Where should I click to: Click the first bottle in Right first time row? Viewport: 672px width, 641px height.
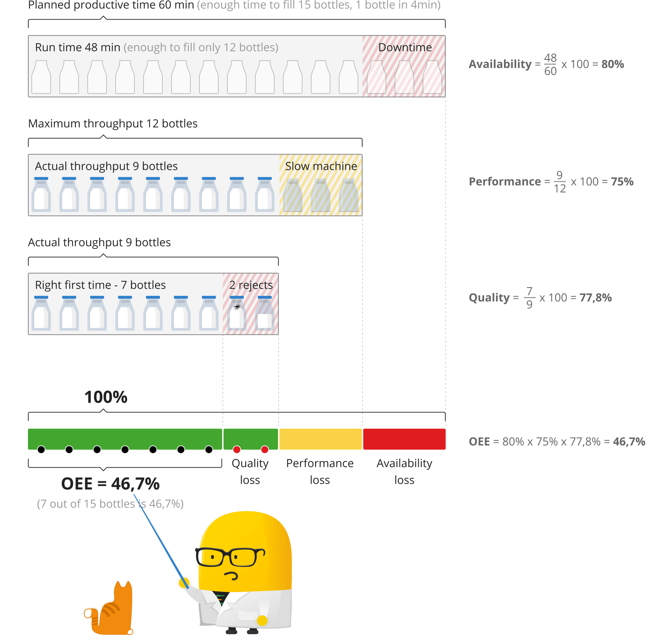click(41, 314)
